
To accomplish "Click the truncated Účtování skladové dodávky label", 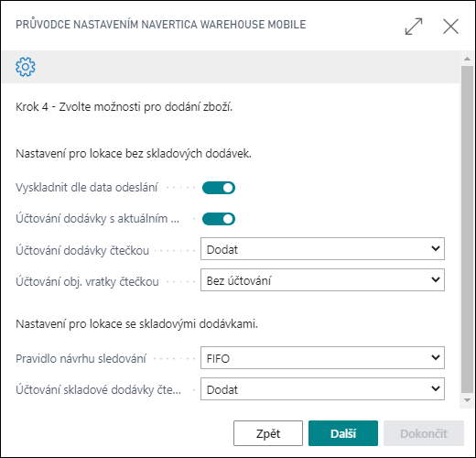I will 98,390.
